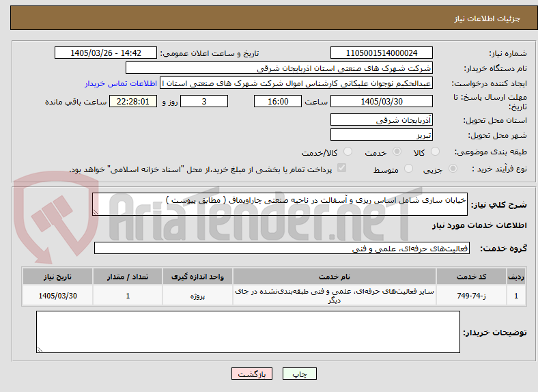
Task: Click the remaining days field showing 3
Action: coord(204,101)
